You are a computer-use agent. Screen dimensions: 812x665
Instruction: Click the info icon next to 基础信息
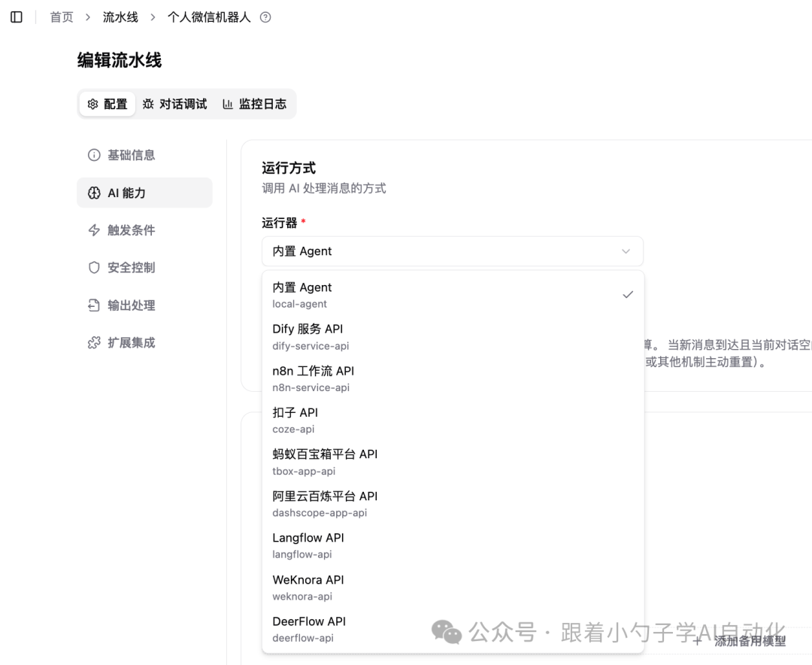point(94,155)
